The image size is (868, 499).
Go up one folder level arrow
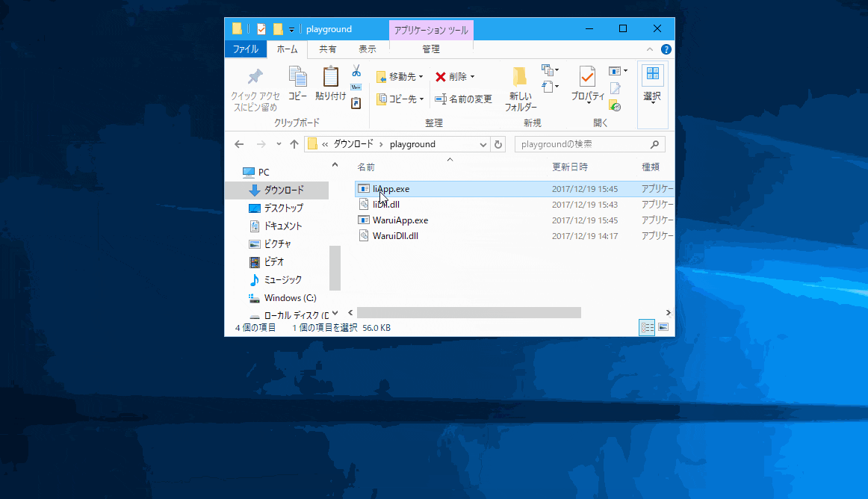[x=294, y=145]
